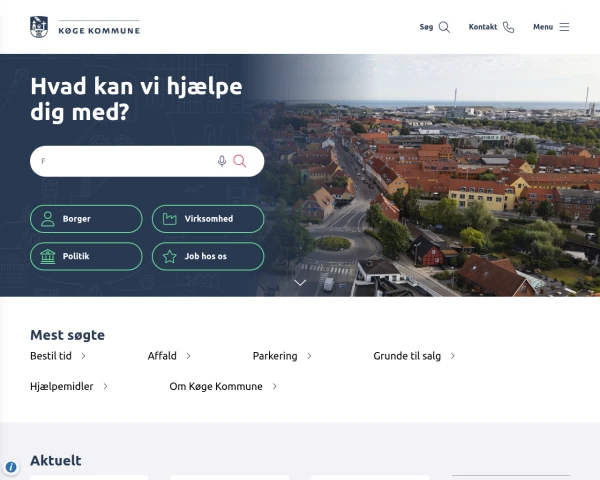Click the Politik button

pos(86,256)
